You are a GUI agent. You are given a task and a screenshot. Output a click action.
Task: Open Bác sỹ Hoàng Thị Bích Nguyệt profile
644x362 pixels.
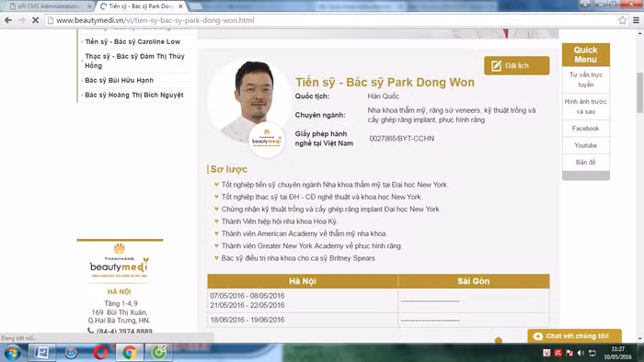tap(134, 95)
